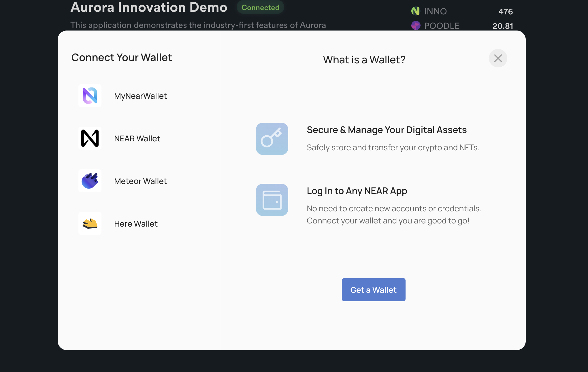Image resolution: width=588 pixels, height=372 pixels.
Task: Click Secure & Manage Your Digital Assets heading
Action: [x=387, y=130]
